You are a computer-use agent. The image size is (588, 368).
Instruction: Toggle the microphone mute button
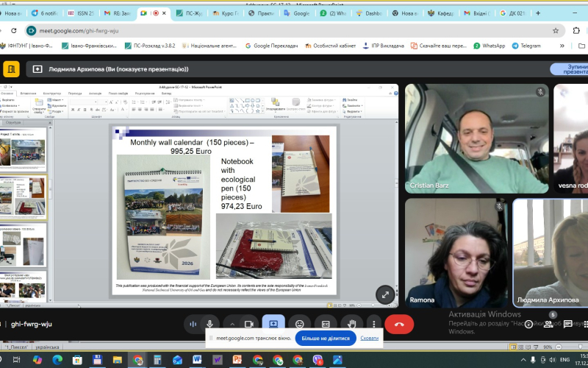210,324
